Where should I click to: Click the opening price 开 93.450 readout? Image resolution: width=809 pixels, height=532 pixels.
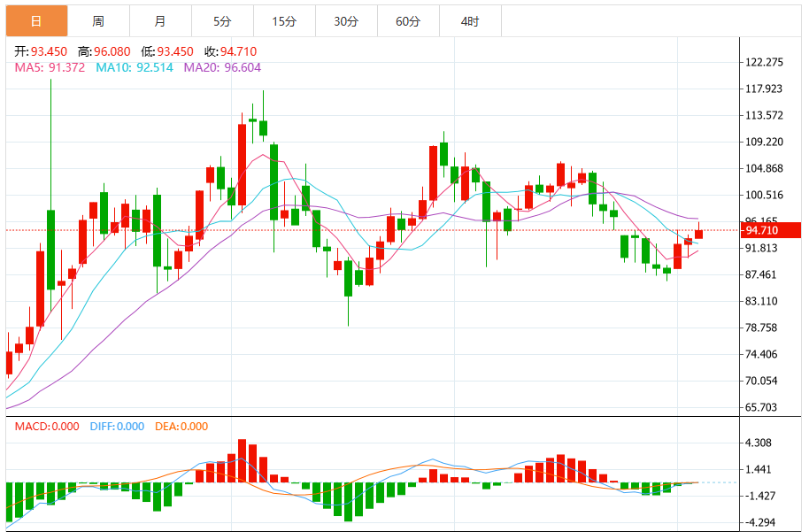coord(41,51)
